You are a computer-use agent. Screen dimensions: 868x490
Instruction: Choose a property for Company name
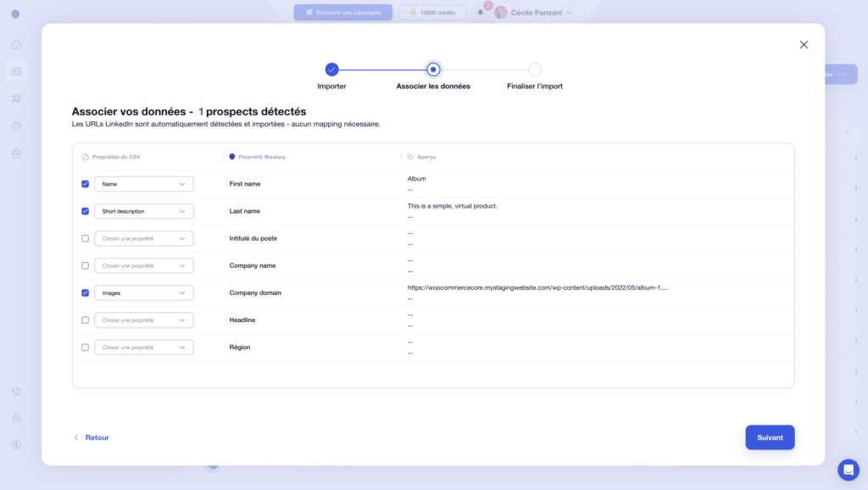(144, 265)
